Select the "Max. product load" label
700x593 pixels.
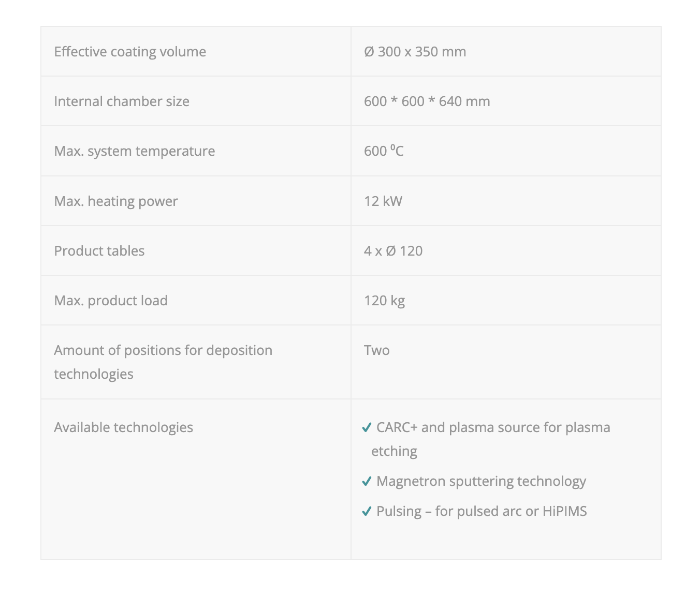point(111,301)
